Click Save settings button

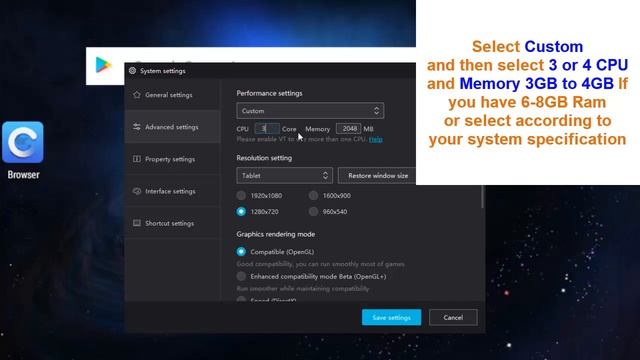[x=391, y=317]
